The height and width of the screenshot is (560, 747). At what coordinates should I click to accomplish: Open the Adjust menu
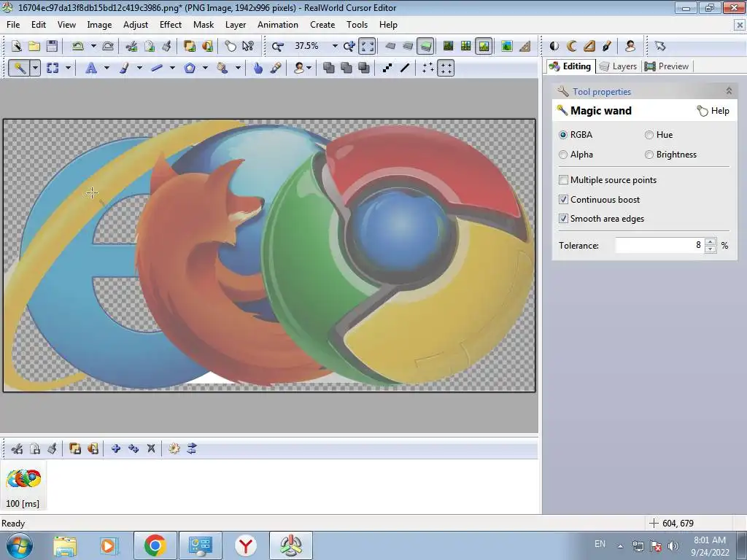pyautogui.click(x=136, y=25)
